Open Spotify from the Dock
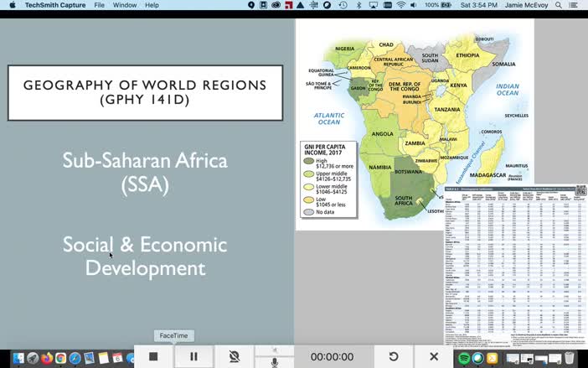Image resolution: width=588 pixels, height=368 pixels. point(464,358)
